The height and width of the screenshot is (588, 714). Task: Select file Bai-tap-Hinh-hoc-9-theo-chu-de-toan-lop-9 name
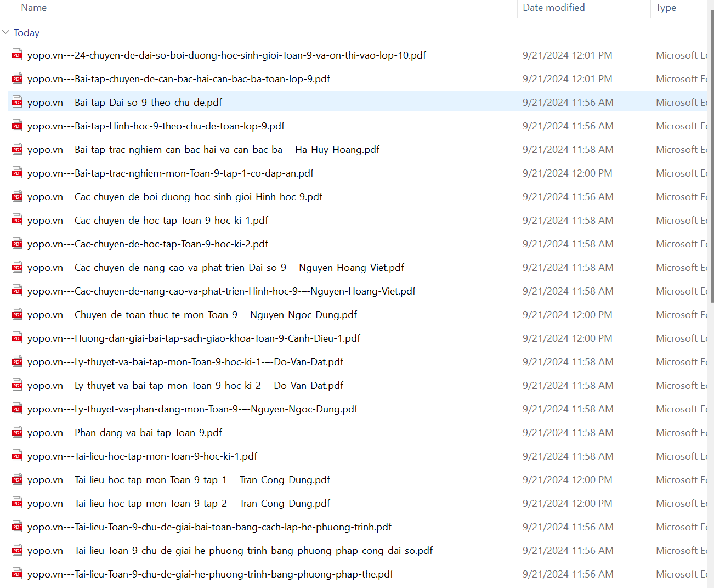(156, 126)
